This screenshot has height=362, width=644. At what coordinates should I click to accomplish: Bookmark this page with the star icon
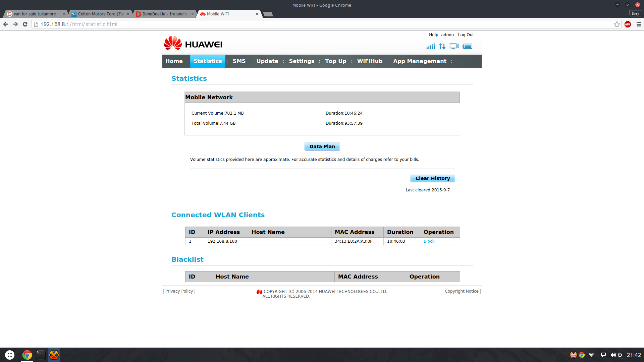click(617, 24)
